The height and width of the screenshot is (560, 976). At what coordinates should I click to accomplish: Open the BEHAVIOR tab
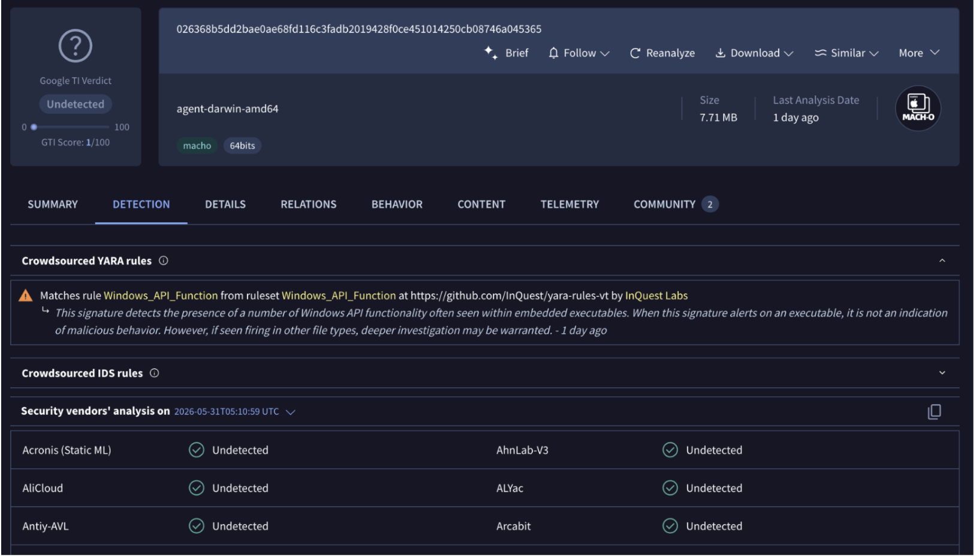(x=397, y=204)
